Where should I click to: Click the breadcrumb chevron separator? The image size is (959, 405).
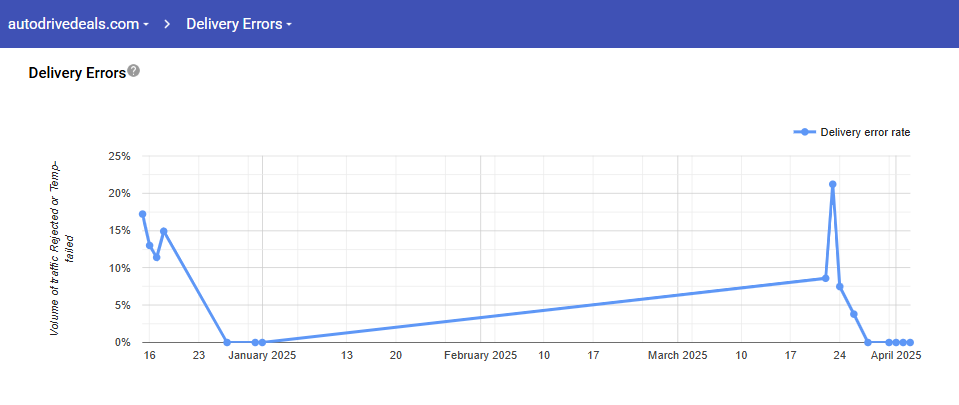(x=168, y=24)
